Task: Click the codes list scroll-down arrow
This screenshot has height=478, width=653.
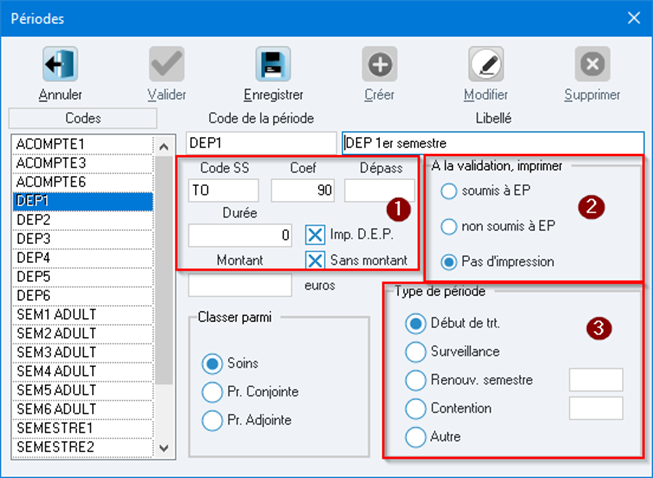Action: [x=164, y=448]
